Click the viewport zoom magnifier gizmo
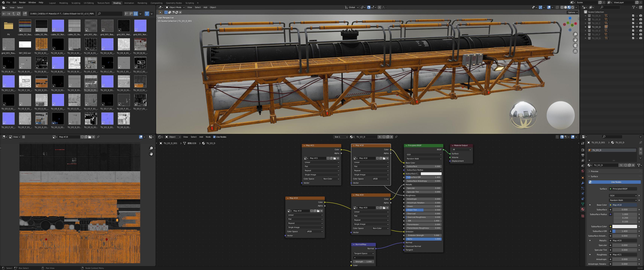The image size is (644, 270). coord(575,34)
